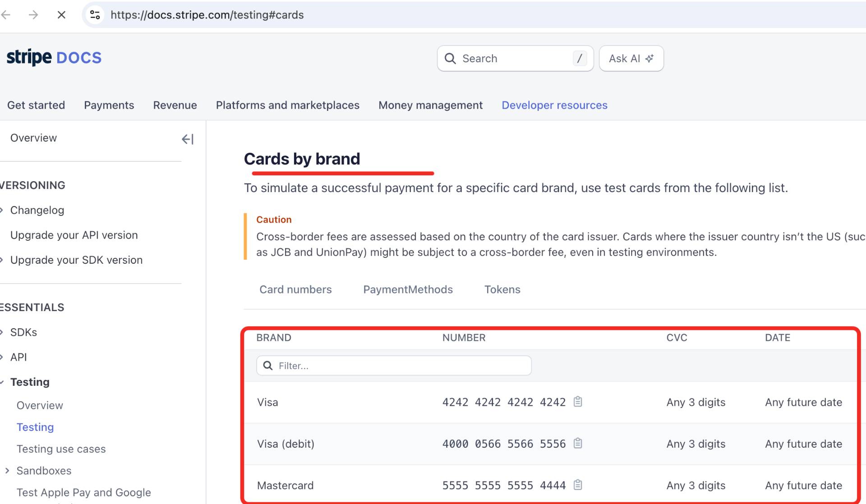Screen dimensions: 866x504
Task: Copy the Mastercard test number
Action: pyautogui.click(x=578, y=485)
